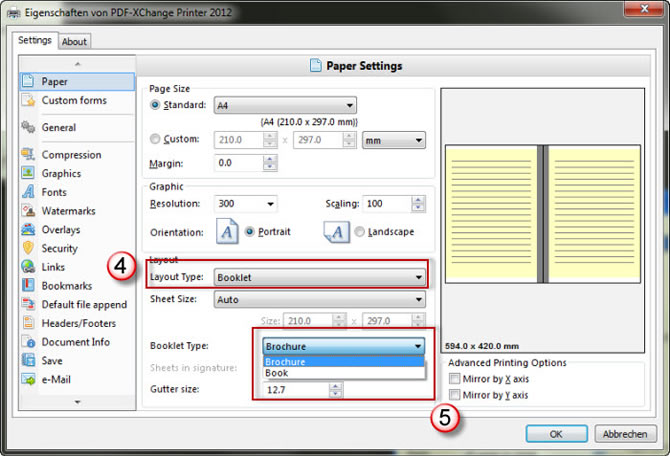
Task: Click the Watermarks stamp icon
Action: coord(28,211)
